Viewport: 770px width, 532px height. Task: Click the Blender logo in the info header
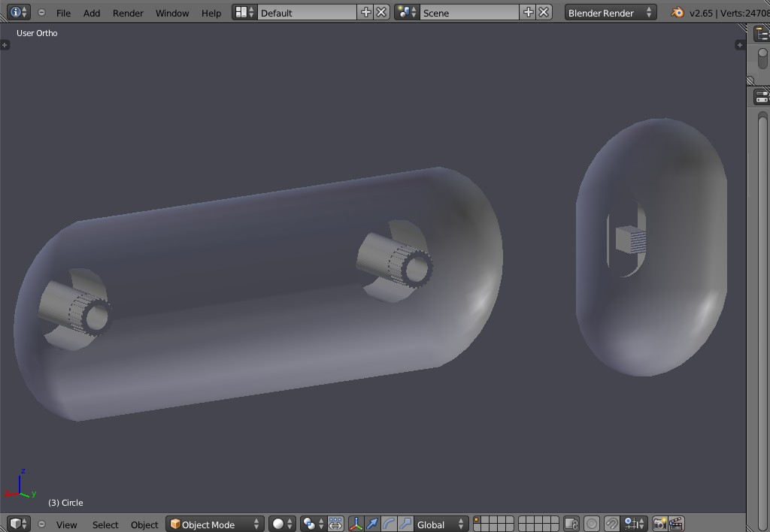click(x=679, y=12)
